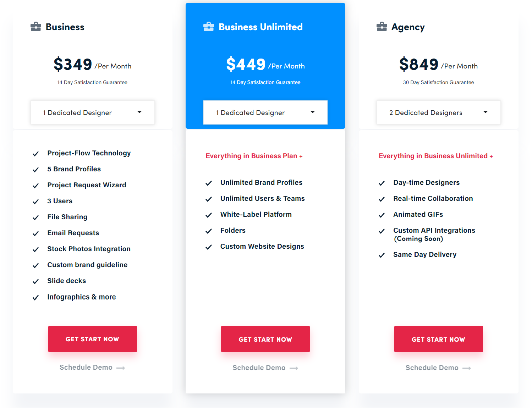The image size is (532, 408).
Task: Click the arrow icon after Agency Schedule Demo
Action: pos(467,369)
